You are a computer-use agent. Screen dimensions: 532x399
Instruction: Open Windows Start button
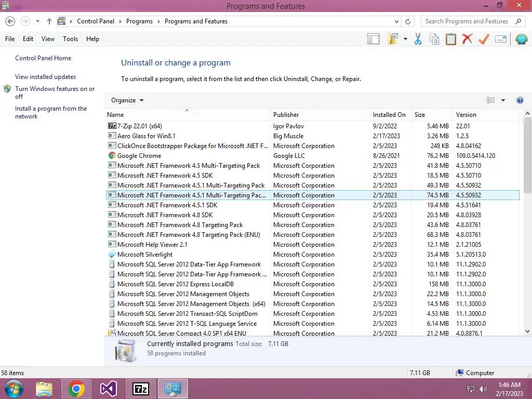pos(14,389)
